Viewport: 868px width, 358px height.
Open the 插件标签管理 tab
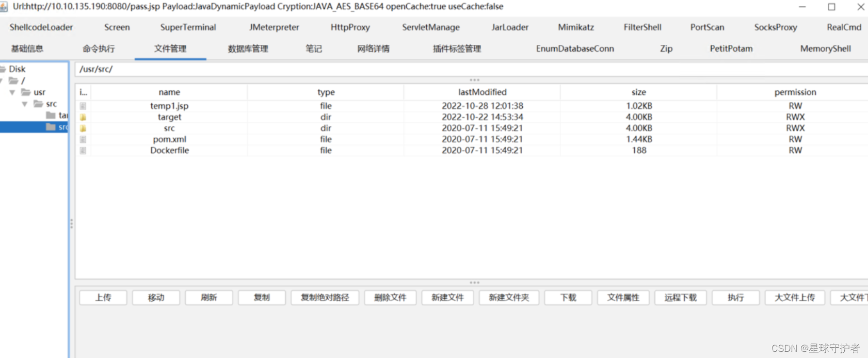click(457, 48)
